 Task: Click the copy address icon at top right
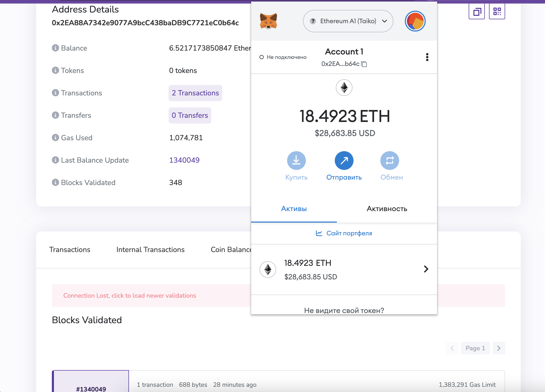pos(476,11)
